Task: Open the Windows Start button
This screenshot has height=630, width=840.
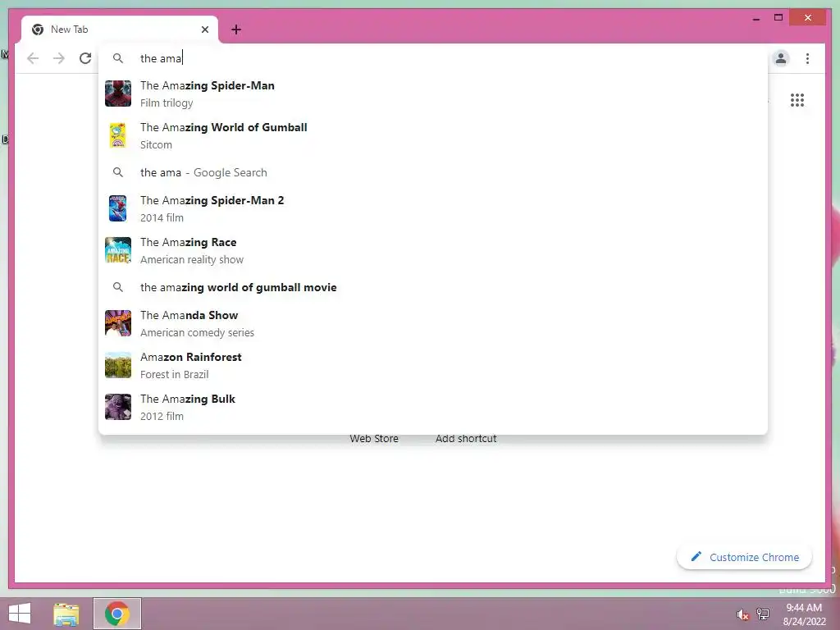Action: 20,614
